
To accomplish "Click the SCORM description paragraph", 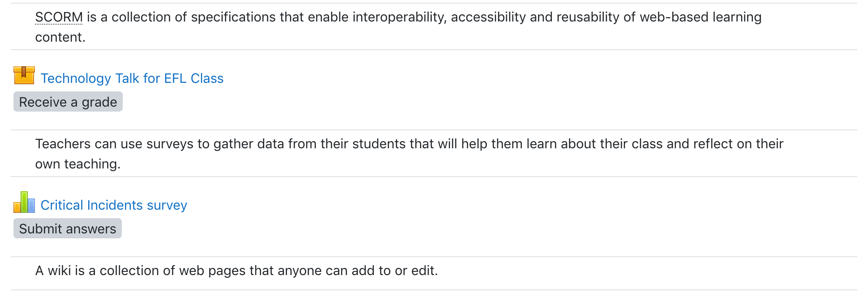I will 399,27.
